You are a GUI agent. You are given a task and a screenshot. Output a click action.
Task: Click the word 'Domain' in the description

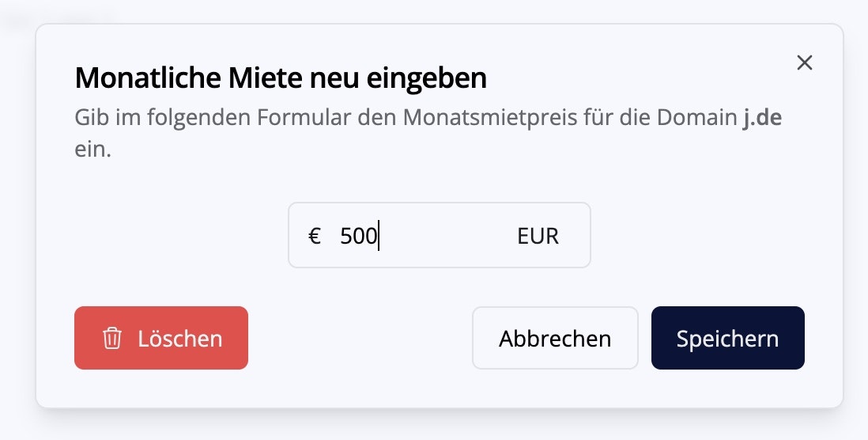697,118
